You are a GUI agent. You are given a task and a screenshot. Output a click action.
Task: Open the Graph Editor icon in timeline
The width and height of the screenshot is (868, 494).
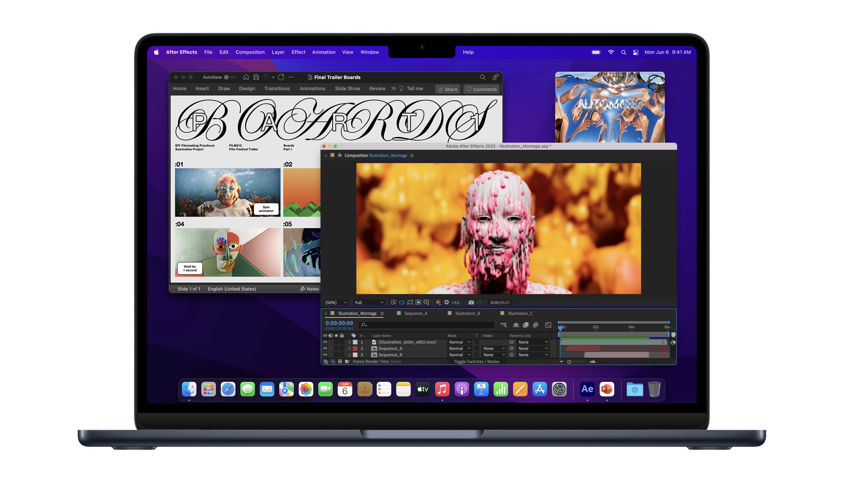click(x=548, y=325)
